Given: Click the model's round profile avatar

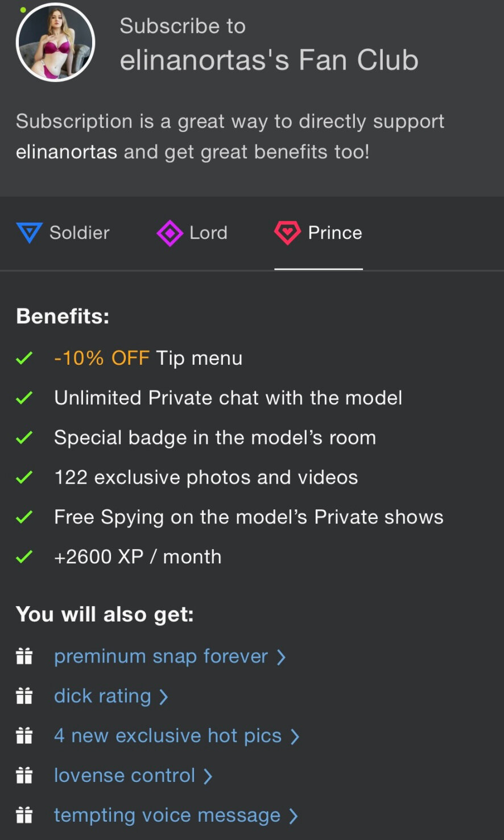Looking at the screenshot, I should point(55,42).
